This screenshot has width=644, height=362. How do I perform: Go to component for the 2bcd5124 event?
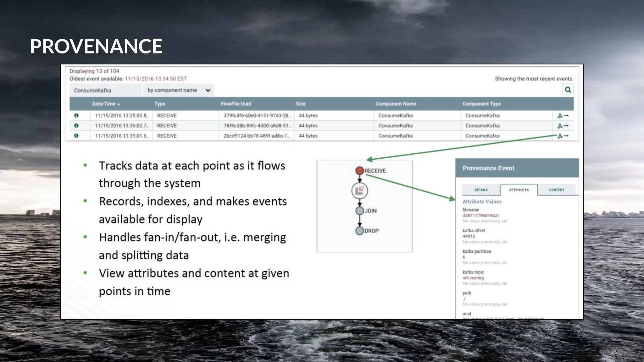[x=566, y=136]
